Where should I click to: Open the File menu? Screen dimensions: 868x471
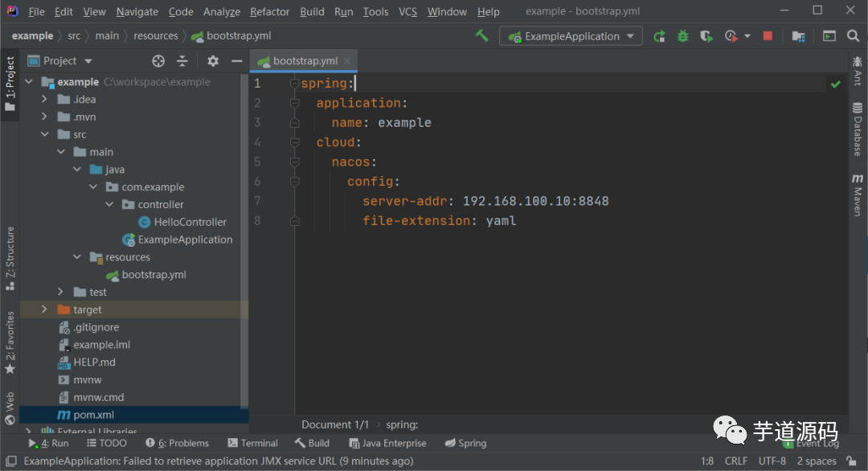click(36, 11)
